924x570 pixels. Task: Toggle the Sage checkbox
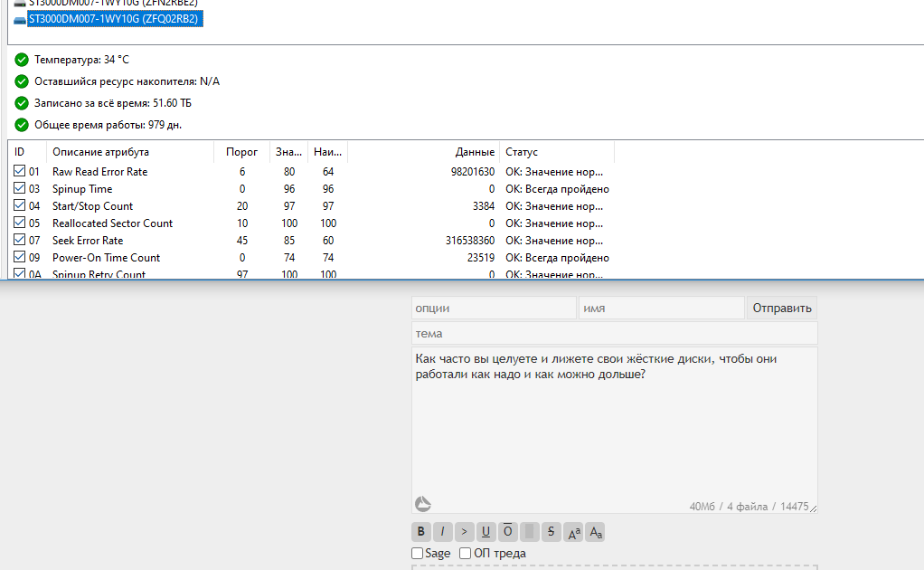(x=417, y=554)
